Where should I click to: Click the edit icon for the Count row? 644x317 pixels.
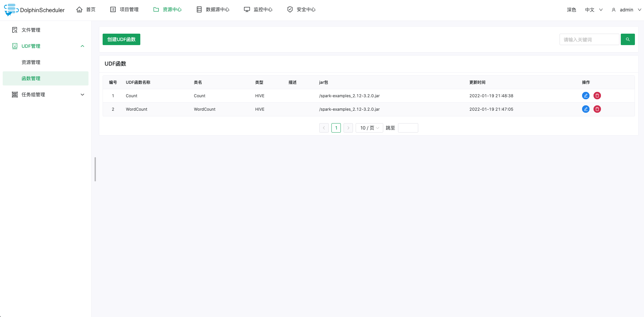coord(586,96)
